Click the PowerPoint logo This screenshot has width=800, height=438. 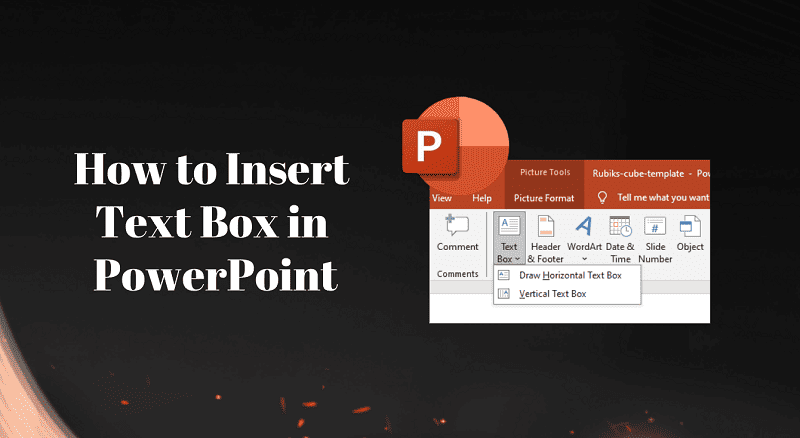(x=455, y=145)
